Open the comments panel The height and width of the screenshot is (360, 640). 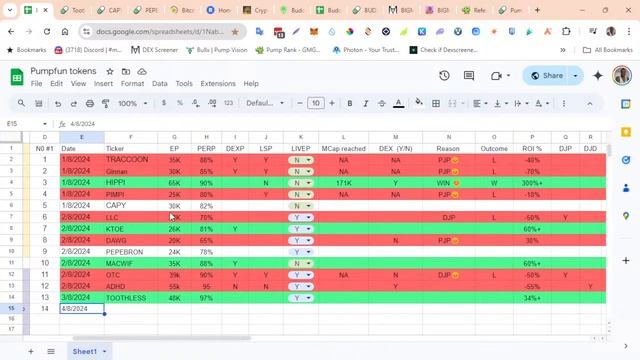click(469, 76)
